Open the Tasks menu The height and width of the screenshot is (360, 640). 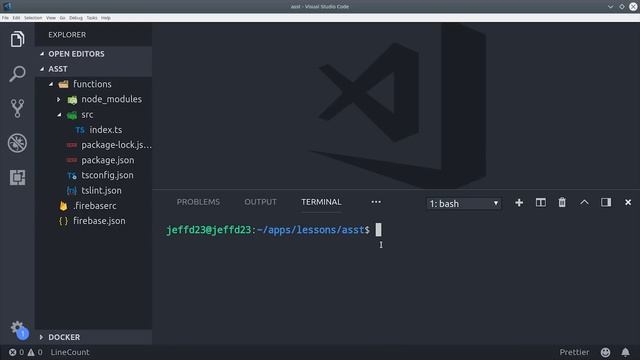coord(92,18)
